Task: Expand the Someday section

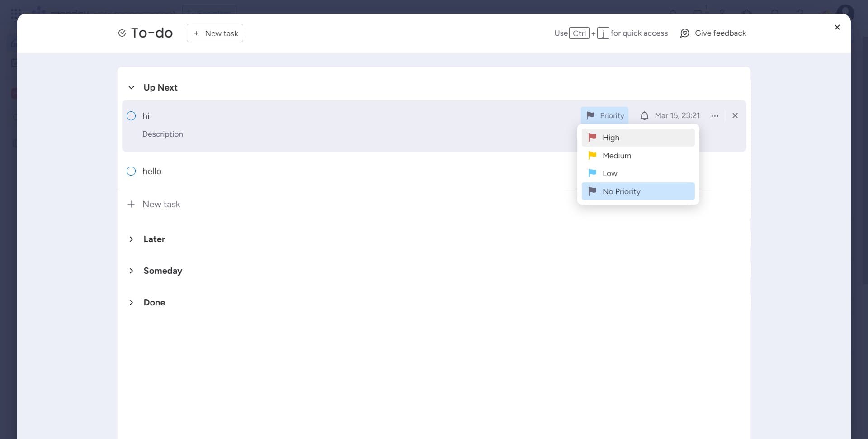Action: point(131,271)
